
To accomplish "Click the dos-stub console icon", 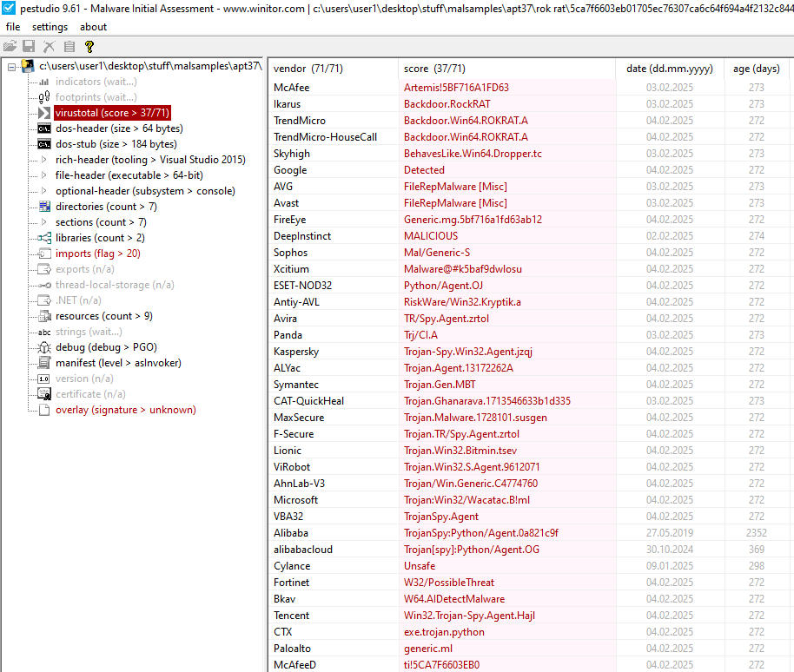I will (44, 144).
